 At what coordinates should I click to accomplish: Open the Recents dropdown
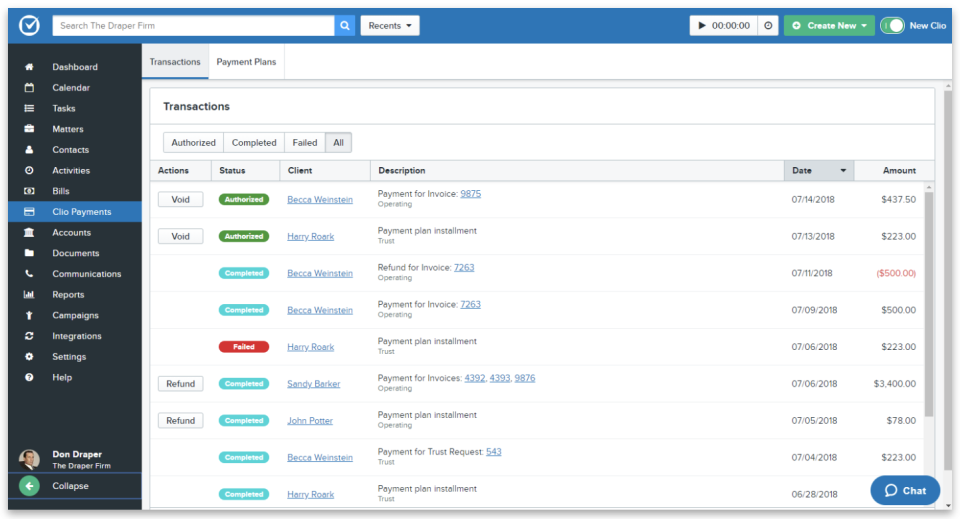(390, 26)
